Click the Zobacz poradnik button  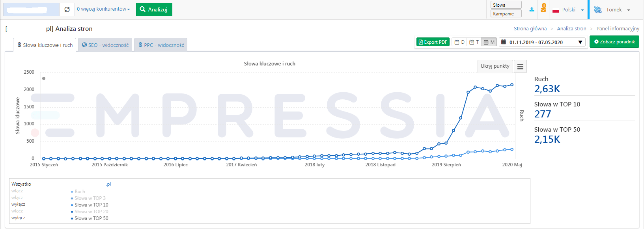coord(614,42)
